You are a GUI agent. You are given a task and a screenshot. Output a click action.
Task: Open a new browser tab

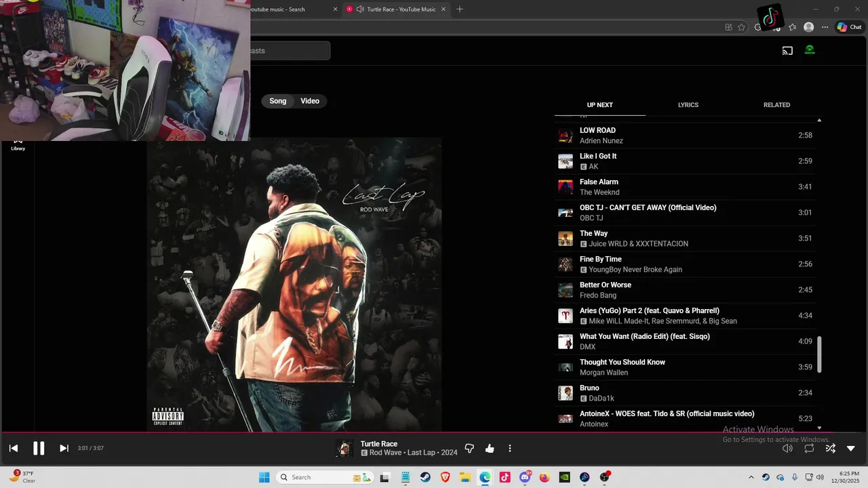tap(460, 9)
